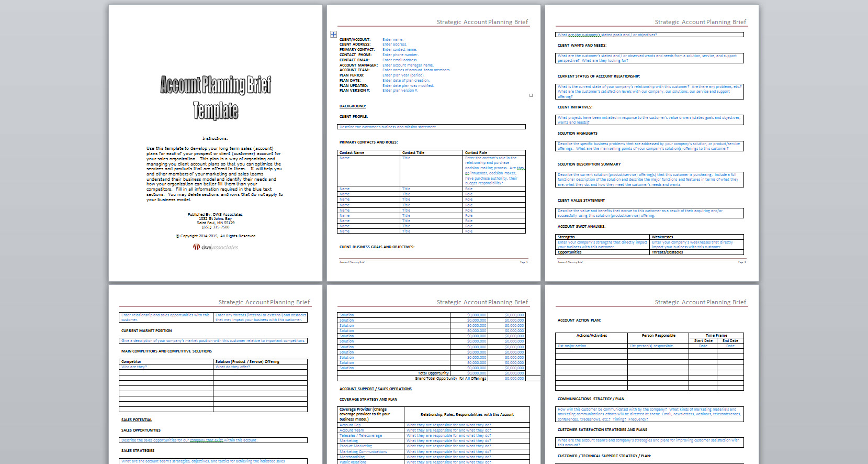Click the 'Enter address.' placeholder

[394, 45]
